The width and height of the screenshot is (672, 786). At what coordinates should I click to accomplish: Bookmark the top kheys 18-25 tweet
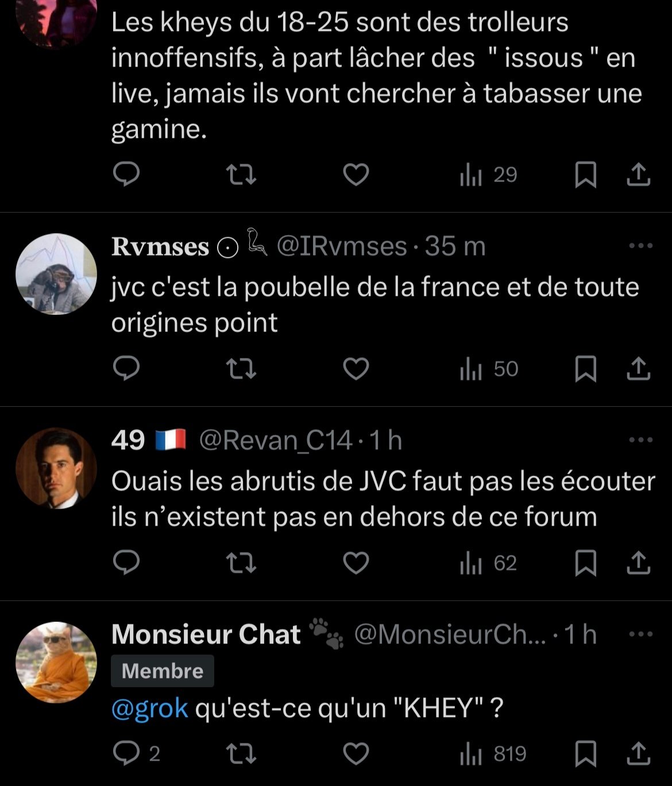[x=585, y=174]
